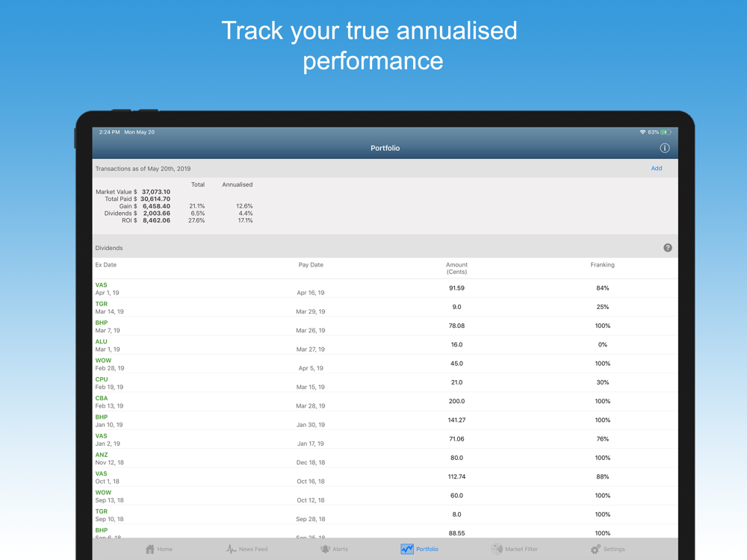Click franking 0% for ALU
This screenshot has width=747, height=560.
(602, 345)
